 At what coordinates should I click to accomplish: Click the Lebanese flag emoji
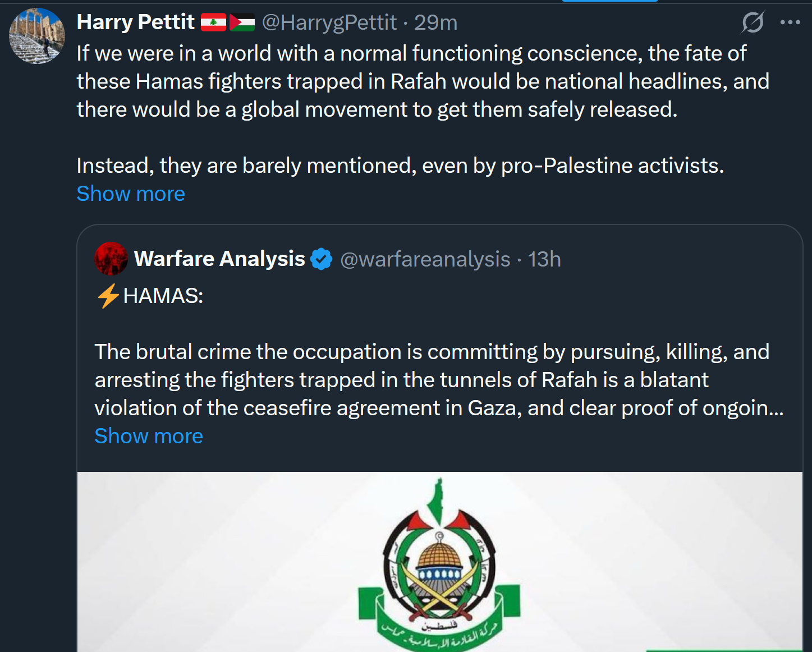pyautogui.click(x=213, y=22)
